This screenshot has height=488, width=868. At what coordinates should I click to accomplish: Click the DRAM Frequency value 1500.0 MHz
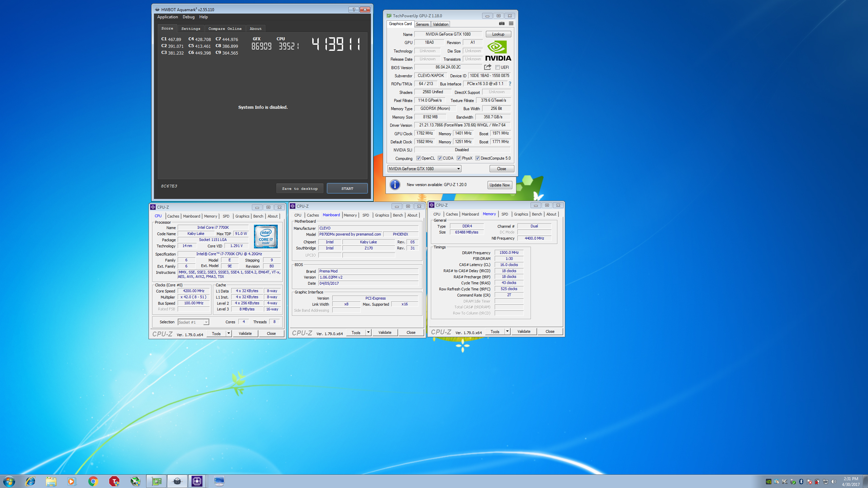[x=509, y=253]
